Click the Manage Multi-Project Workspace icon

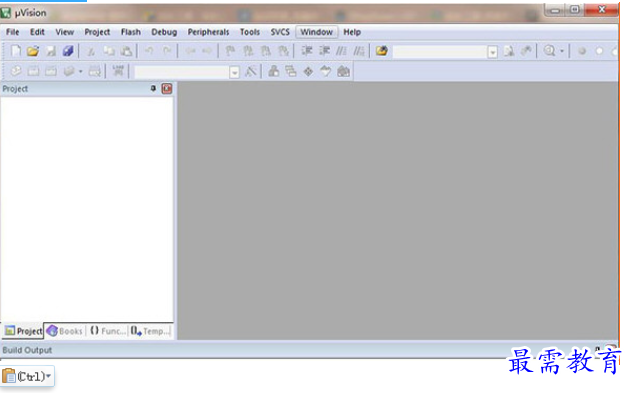click(x=290, y=72)
